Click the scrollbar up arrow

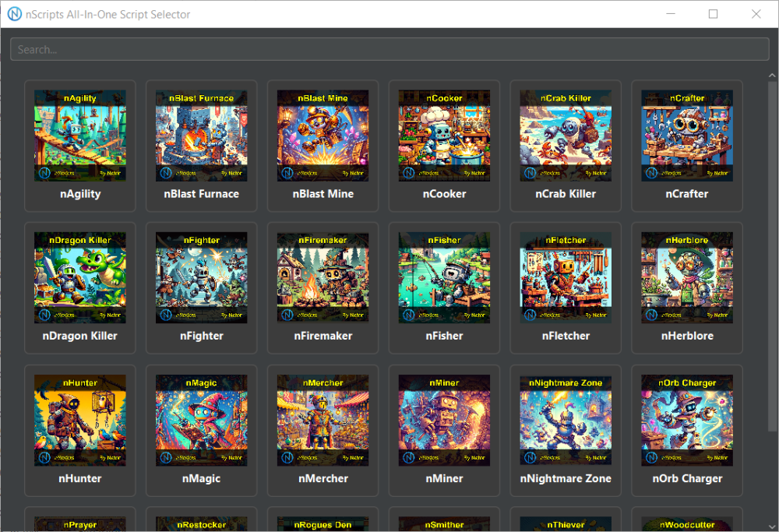click(772, 76)
